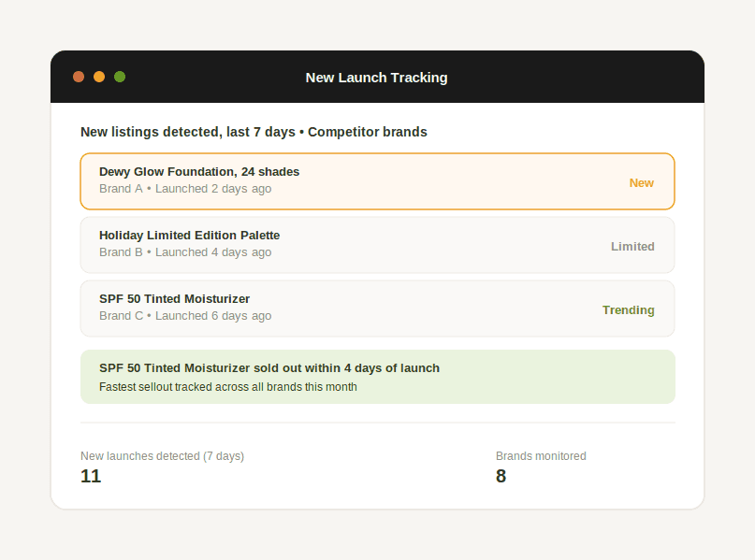Click the red close window dot

(79, 77)
